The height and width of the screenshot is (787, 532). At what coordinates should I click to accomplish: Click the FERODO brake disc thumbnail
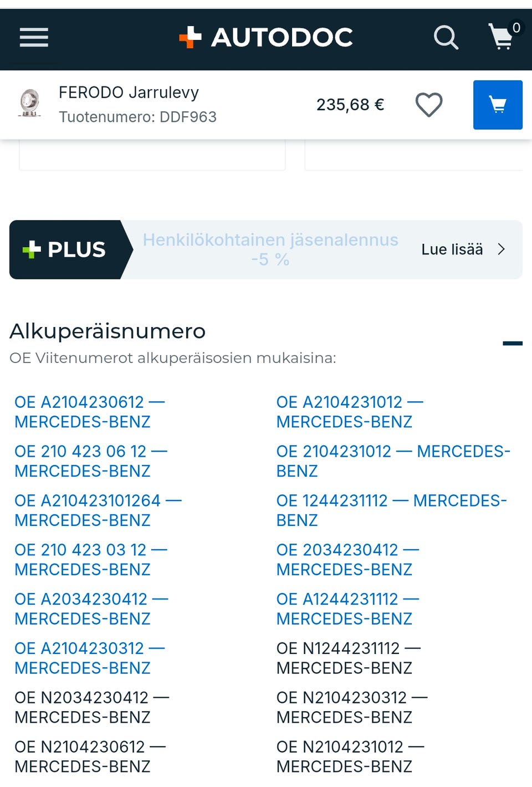(30, 104)
